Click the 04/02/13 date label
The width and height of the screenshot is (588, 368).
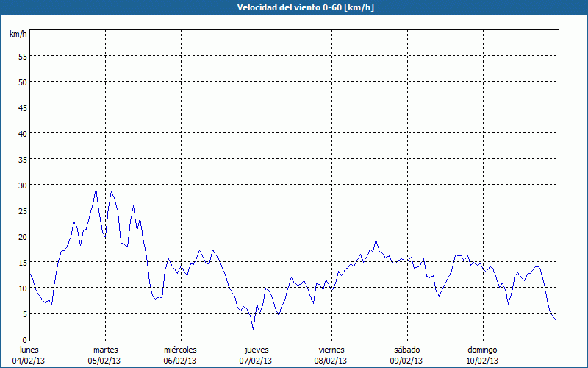(29, 361)
